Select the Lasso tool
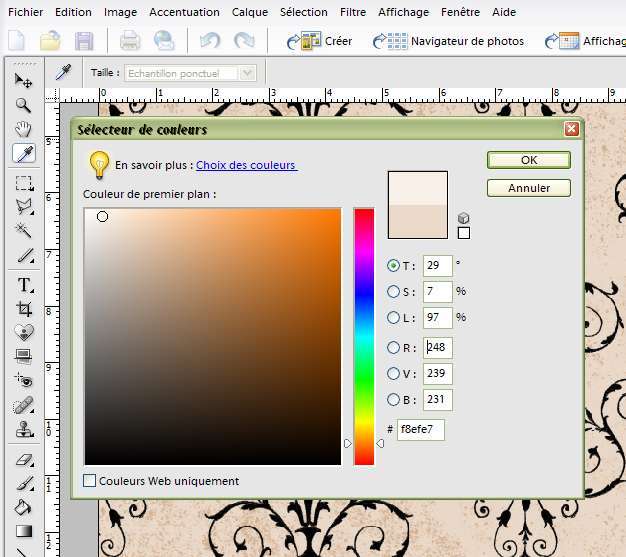The height and width of the screenshot is (557, 626). pyautogui.click(x=24, y=206)
